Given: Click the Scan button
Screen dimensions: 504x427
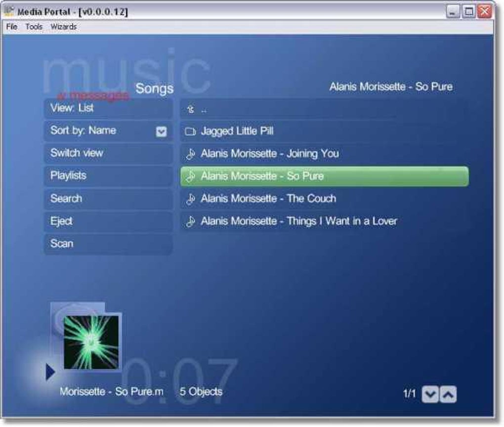Looking at the screenshot, I should point(108,244).
